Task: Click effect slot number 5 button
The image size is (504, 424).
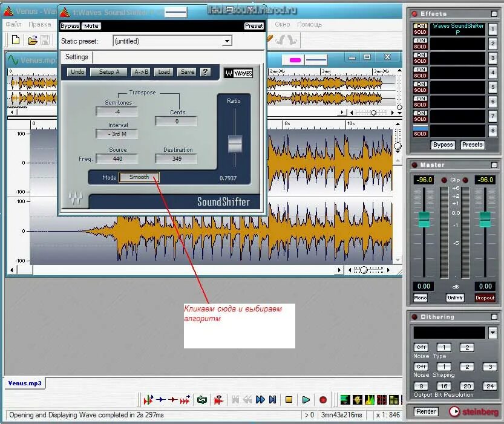Action: [x=493, y=87]
